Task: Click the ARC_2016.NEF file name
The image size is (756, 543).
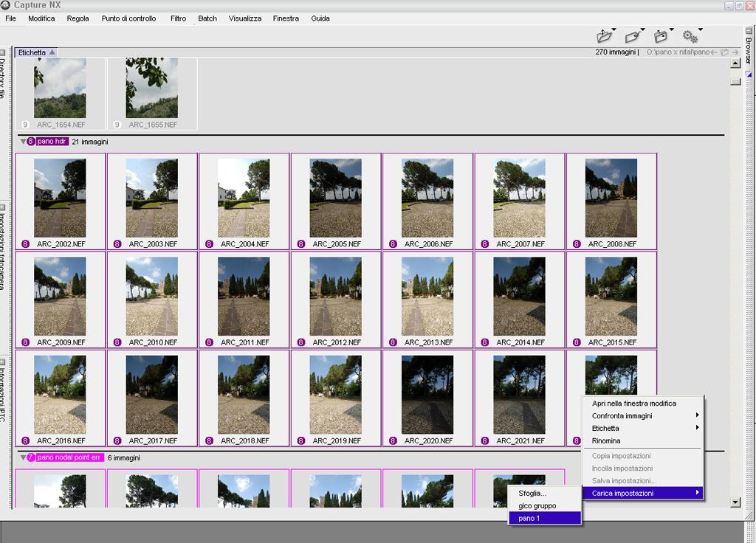Action: (61, 440)
